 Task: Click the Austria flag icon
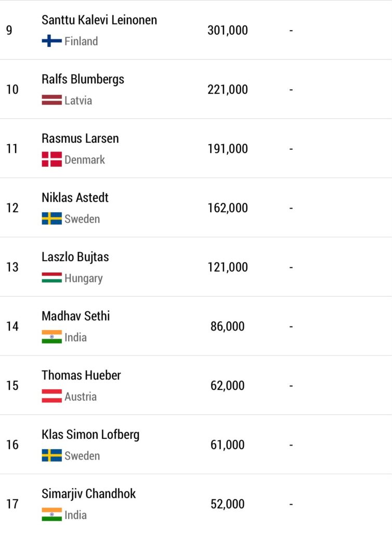(x=51, y=396)
